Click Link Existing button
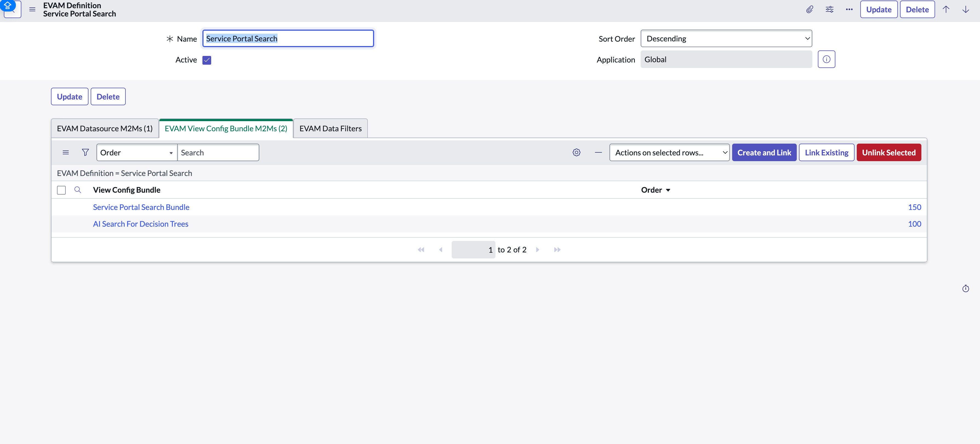This screenshot has height=444, width=980. 826,152
